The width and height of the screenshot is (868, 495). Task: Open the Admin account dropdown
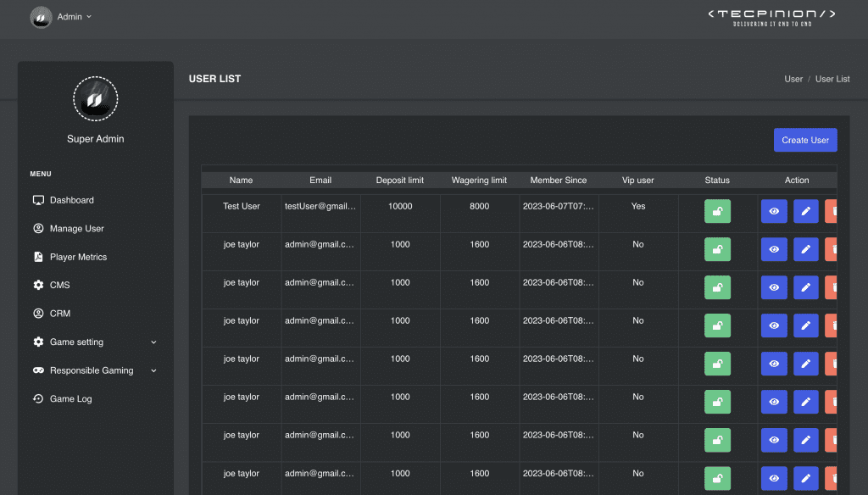click(x=75, y=17)
